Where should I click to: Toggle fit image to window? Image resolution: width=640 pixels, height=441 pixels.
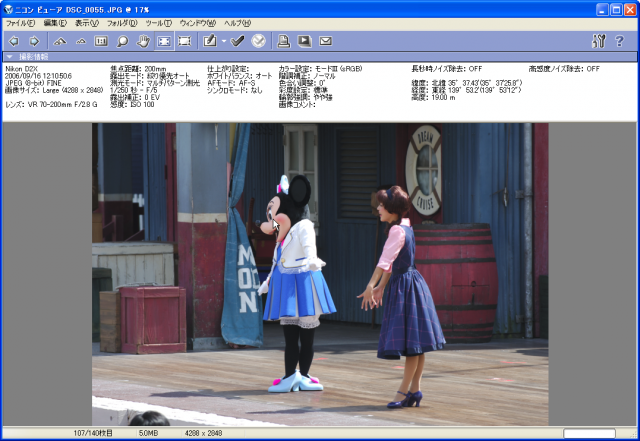pos(164,41)
